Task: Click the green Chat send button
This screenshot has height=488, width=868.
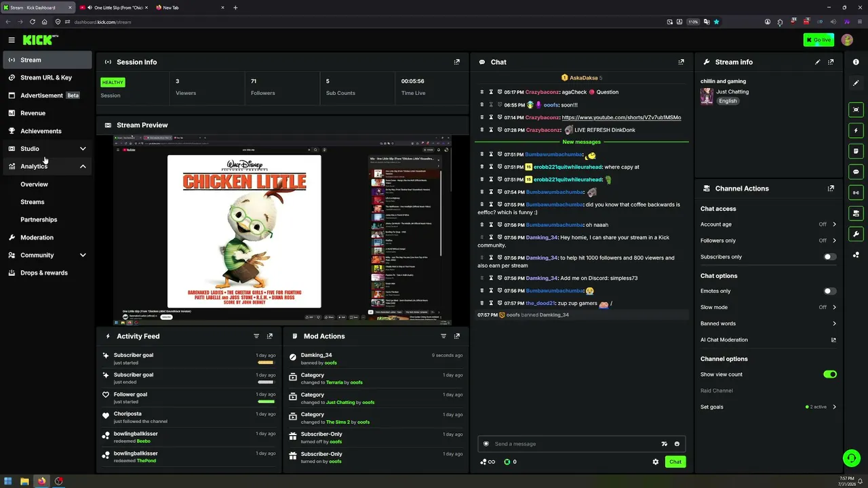Action: pyautogui.click(x=675, y=462)
